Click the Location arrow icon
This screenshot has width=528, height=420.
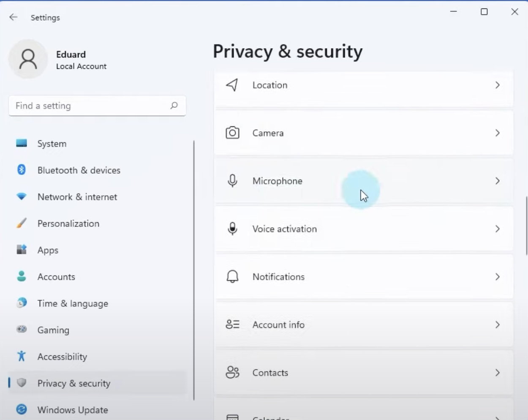click(x=232, y=85)
